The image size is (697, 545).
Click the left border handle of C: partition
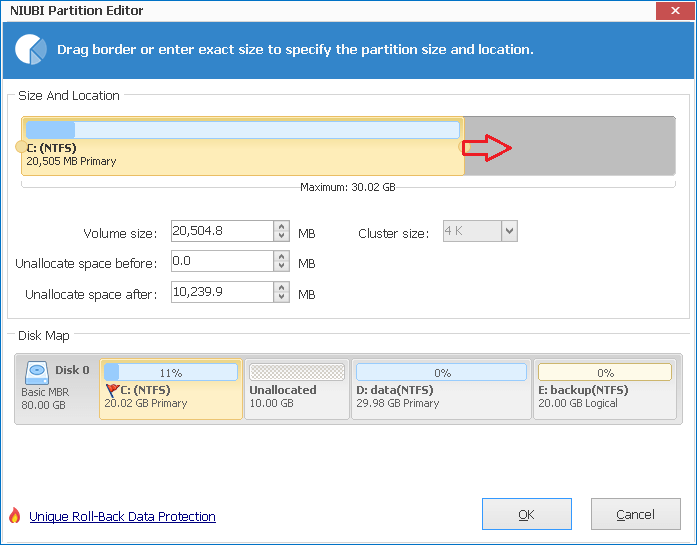21,146
